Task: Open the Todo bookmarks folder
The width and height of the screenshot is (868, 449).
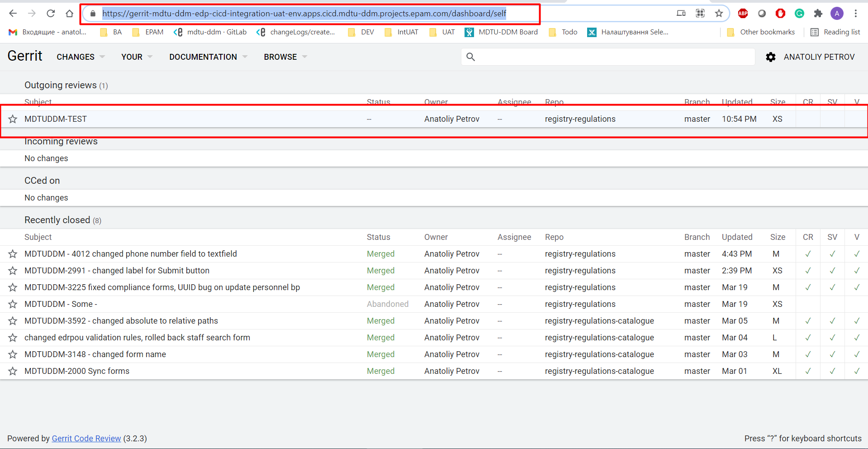Action: click(563, 32)
